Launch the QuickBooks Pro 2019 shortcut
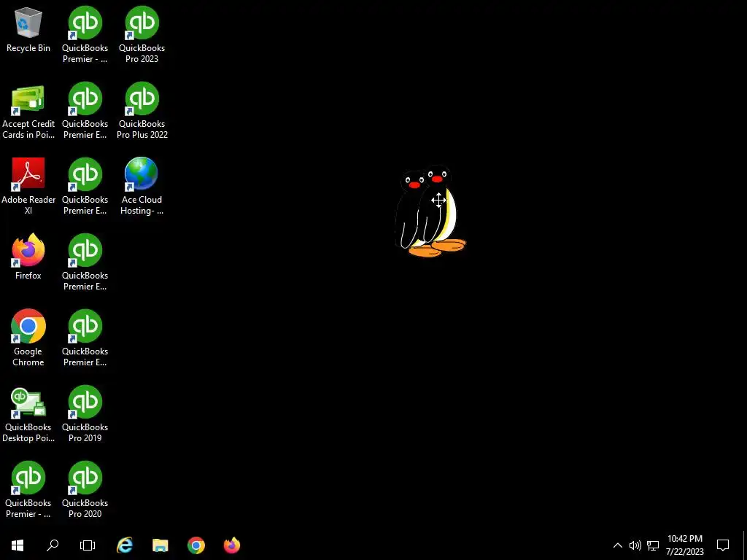The width and height of the screenshot is (747, 560). pos(85,413)
